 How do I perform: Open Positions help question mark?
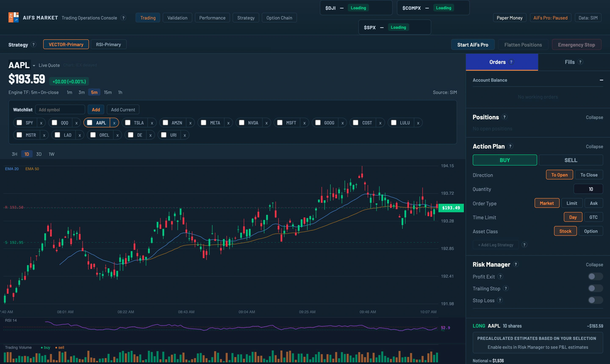tap(505, 117)
